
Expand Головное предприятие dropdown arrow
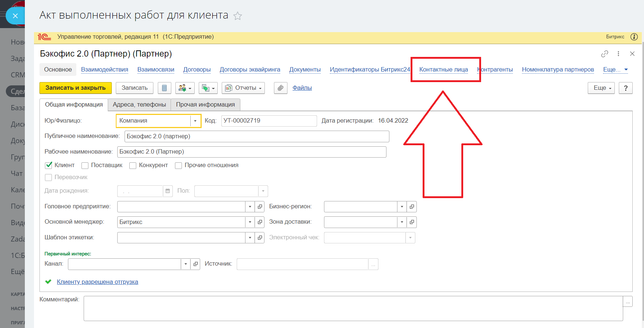250,207
